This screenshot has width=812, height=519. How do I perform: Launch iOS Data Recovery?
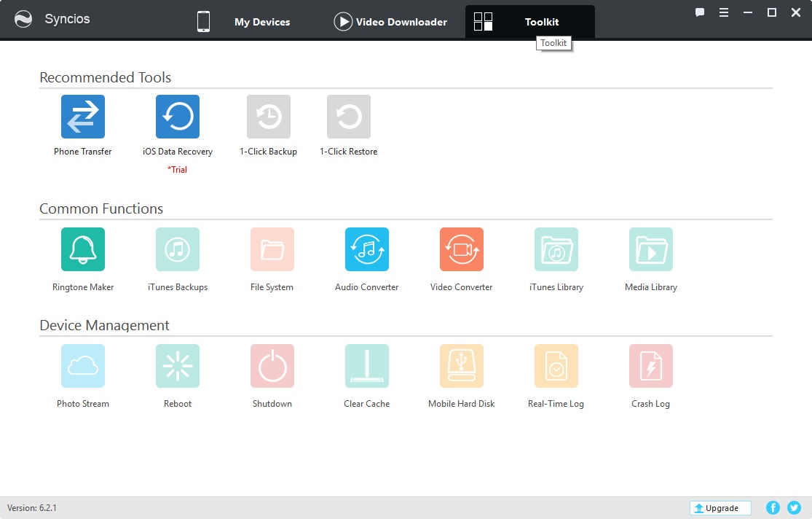point(177,115)
